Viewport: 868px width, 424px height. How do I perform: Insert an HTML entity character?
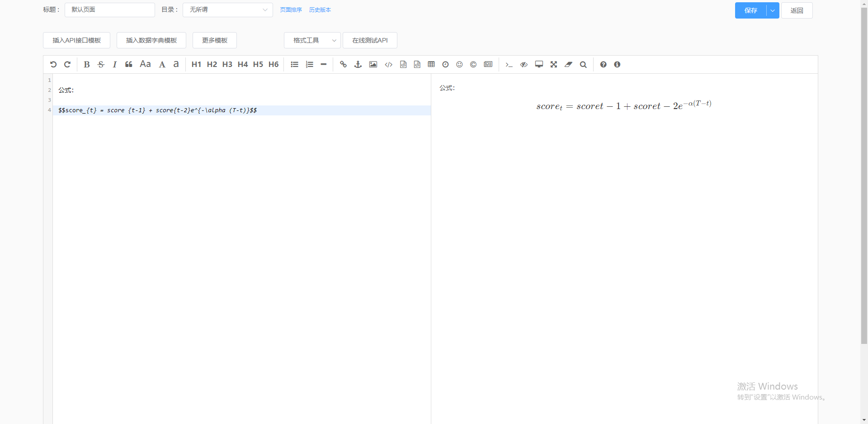tap(473, 64)
